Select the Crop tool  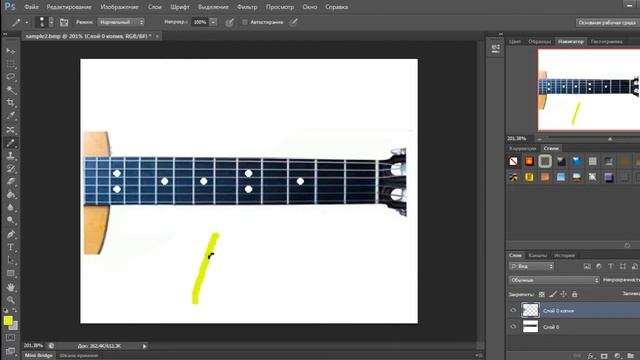click(x=11, y=103)
